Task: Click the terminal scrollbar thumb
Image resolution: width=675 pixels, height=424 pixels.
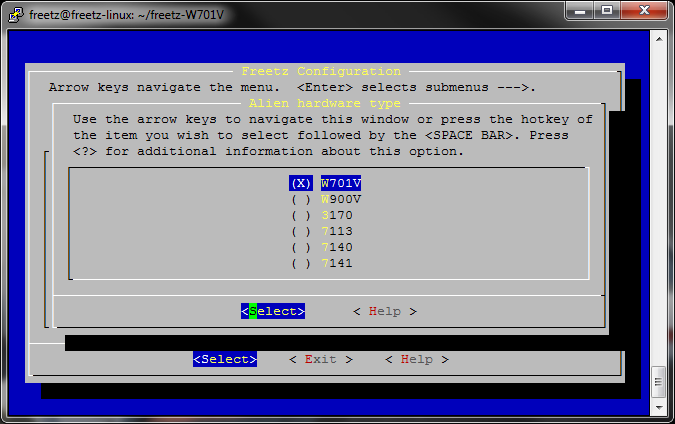Action: (658, 381)
